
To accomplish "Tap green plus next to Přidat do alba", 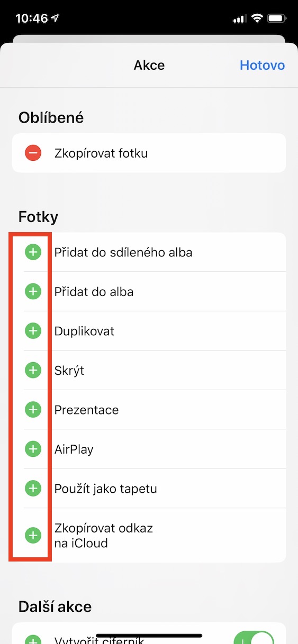I will tap(33, 291).
